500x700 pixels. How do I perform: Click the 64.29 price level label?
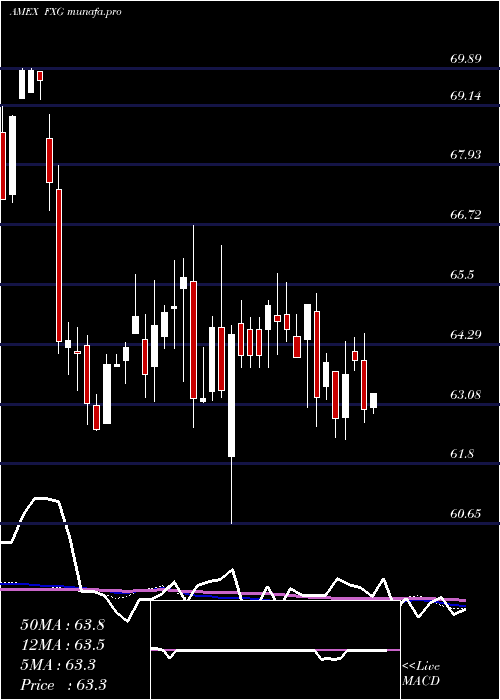(x=466, y=334)
